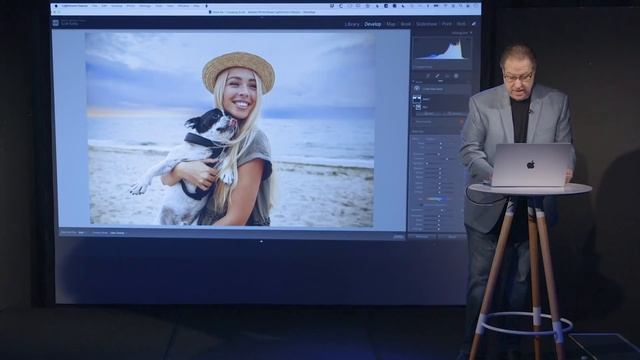Click the Done button in toolbar
640x360 pixels.
pos(399,236)
